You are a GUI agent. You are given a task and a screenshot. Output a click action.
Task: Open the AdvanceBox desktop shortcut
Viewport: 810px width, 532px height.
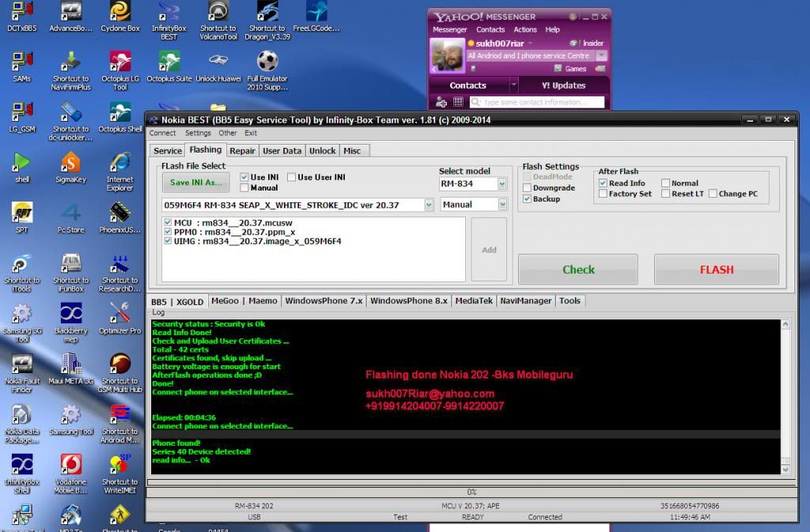click(70, 17)
